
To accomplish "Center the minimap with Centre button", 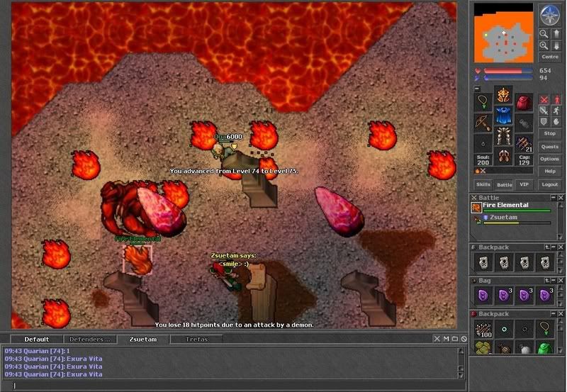I will 550,57.
